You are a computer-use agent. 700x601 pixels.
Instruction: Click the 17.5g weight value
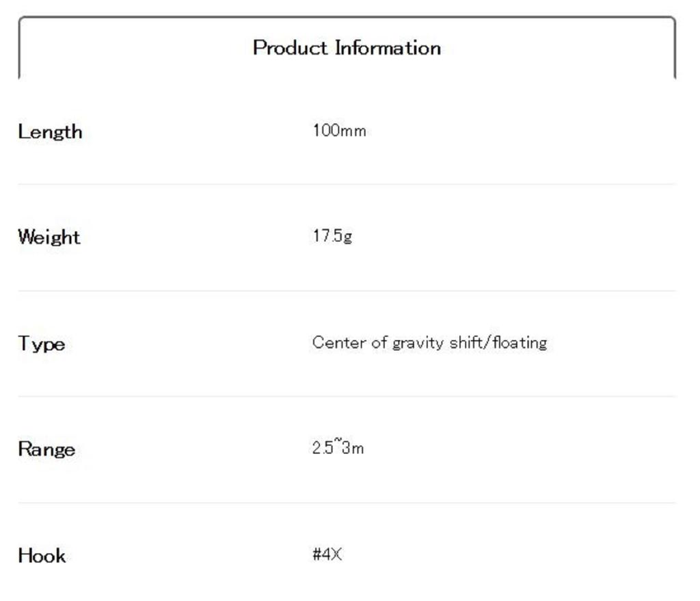(332, 237)
